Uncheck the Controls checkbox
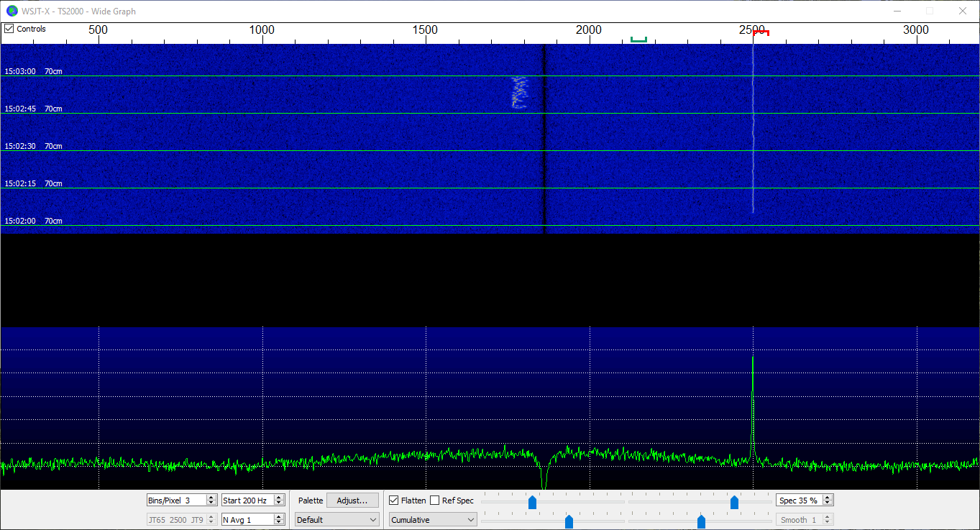The width and height of the screenshot is (980, 530). coord(9,29)
